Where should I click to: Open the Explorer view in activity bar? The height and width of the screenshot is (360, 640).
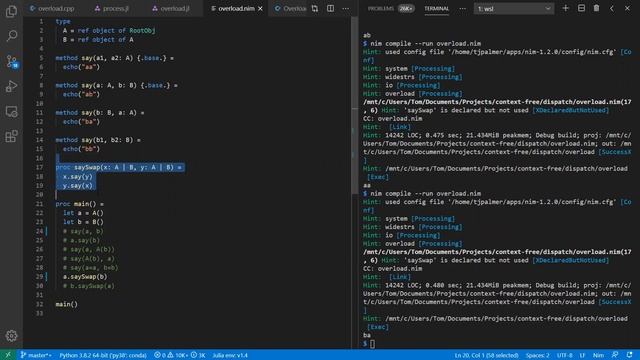pos(11,11)
